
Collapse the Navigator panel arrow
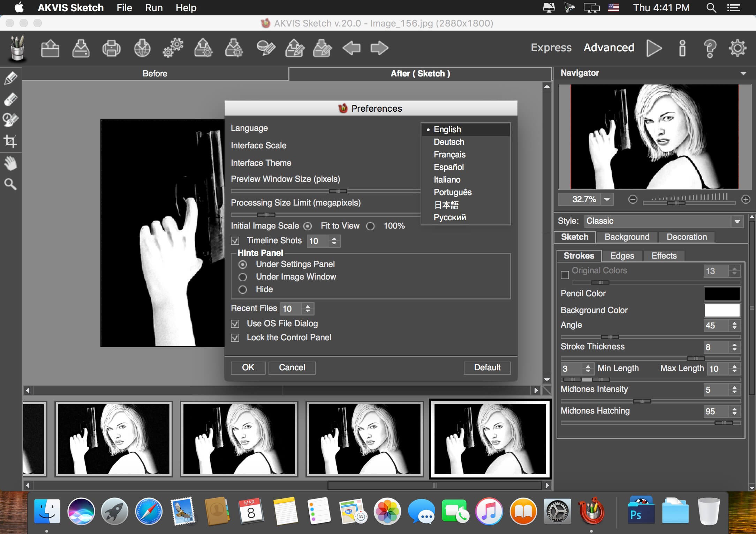(x=743, y=73)
